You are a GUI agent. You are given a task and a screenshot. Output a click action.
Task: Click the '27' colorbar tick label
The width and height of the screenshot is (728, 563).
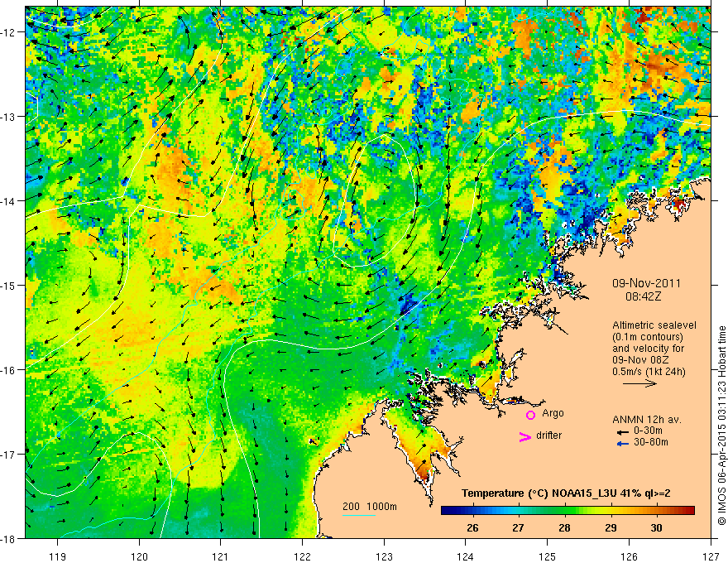coord(518,528)
